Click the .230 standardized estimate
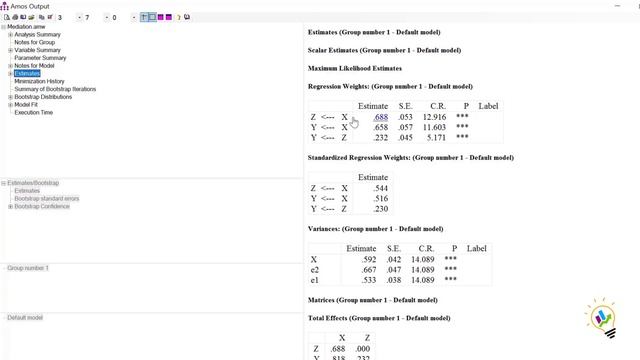This screenshot has height=360, width=640. (380, 209)
